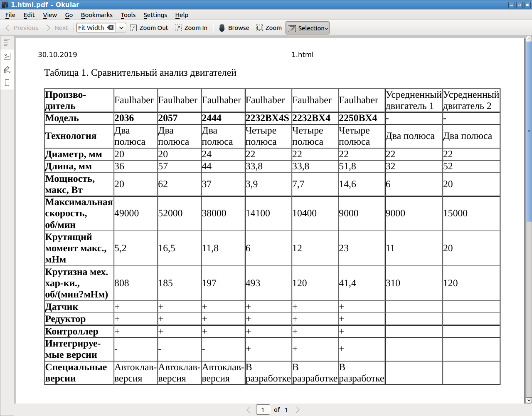Image resolution: width=532 pixels, height=416 pixels.
Task: Open the Settings menu
Action: 155,15
